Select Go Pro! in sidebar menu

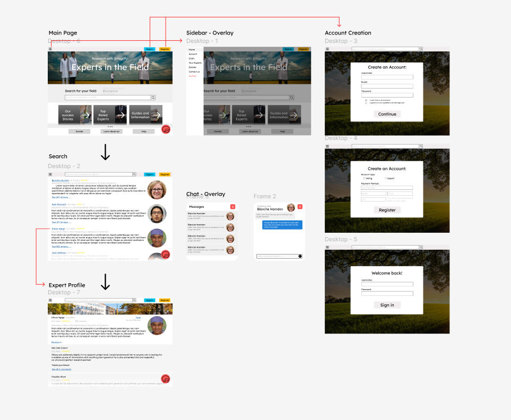tap(192, 76)
